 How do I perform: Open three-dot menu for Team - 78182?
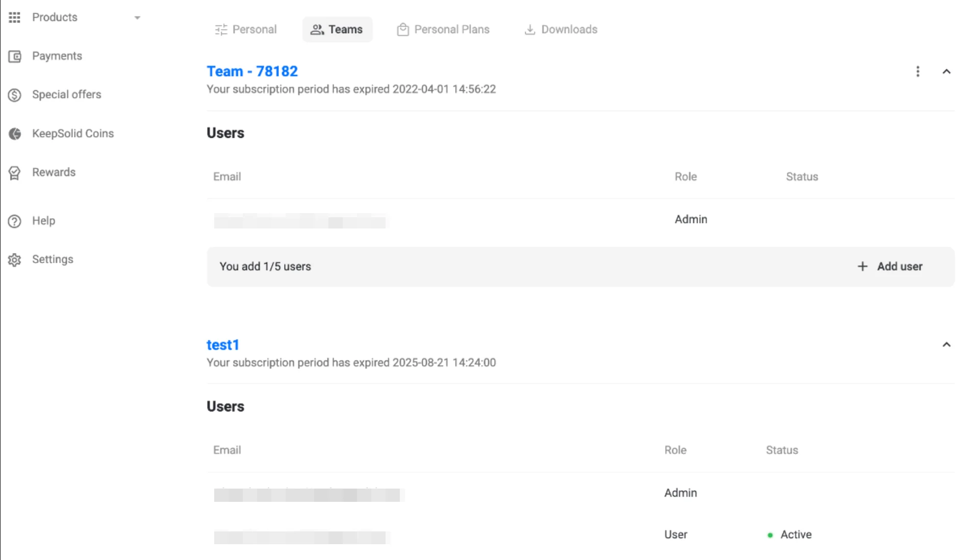point(918,71)
